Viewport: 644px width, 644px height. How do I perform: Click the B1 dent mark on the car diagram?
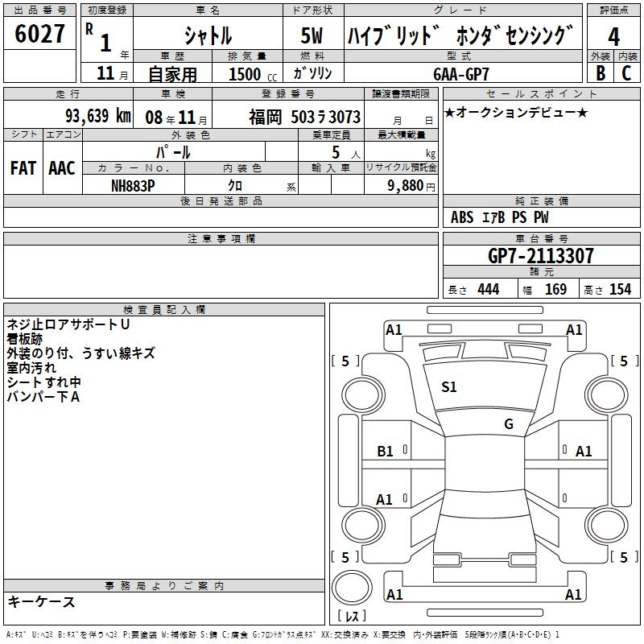pos(386,452)
